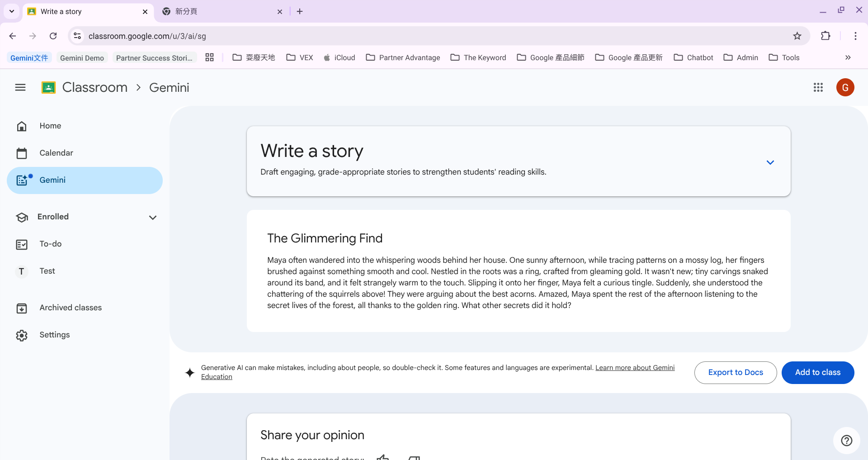Go to Calendar in the sidebar
Image resolution: width=868 pixels, height=460 pixels.
[56, 153]
